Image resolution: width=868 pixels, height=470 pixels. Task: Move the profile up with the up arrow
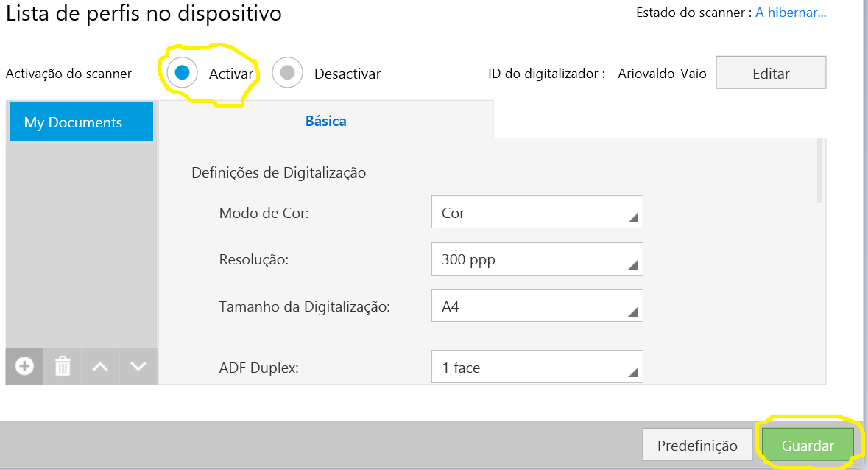[x=101, y=366]
